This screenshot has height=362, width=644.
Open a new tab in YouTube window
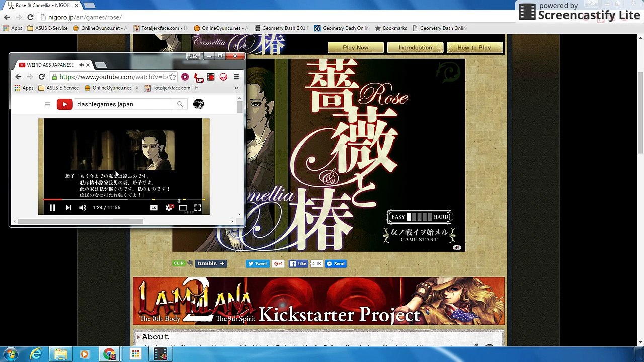(x=101, y=65)
